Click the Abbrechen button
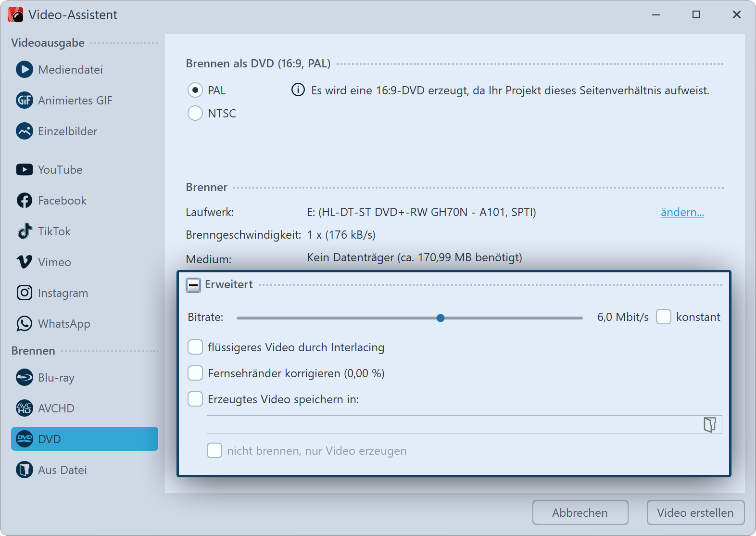Screen dimensions: 756x536 point(580,513)
